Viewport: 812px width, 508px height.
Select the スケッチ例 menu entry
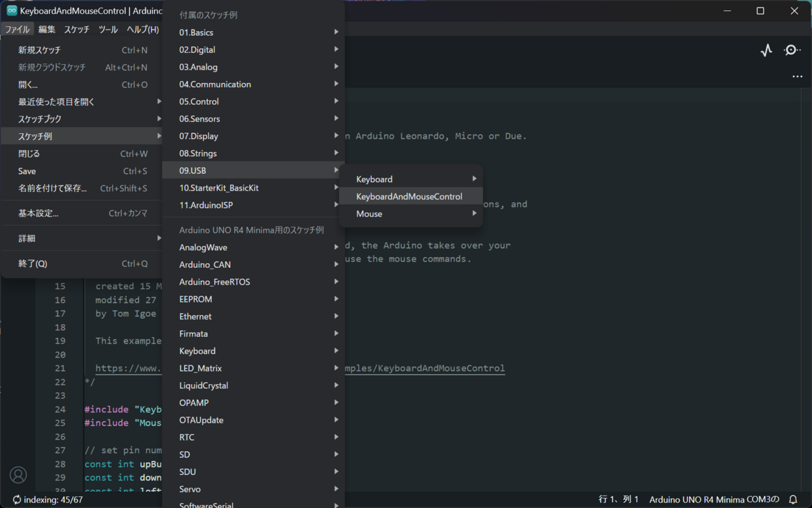coord(83,136)
